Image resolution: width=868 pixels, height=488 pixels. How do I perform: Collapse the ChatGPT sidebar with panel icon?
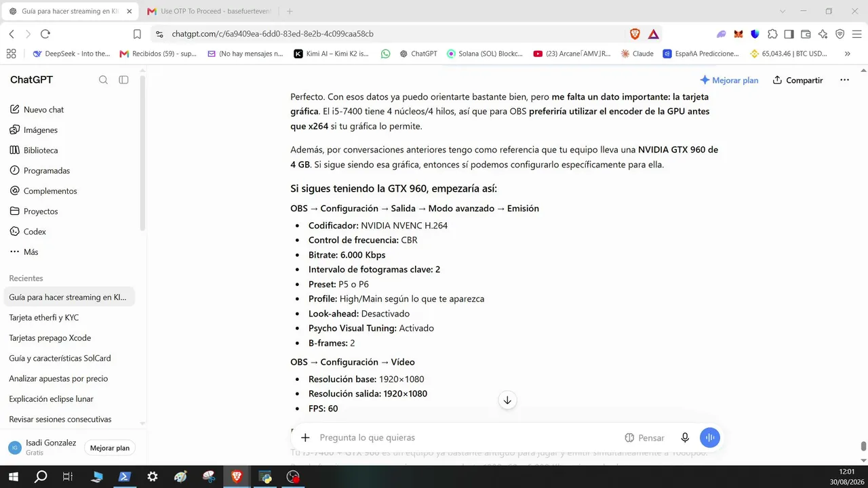tap(123, 80)
